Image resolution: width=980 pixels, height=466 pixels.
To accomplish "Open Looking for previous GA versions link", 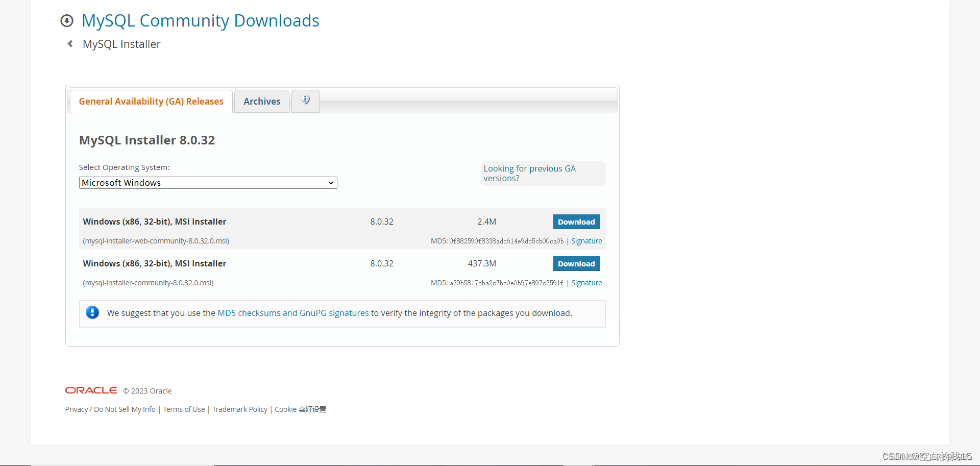I will click(529, 174).
